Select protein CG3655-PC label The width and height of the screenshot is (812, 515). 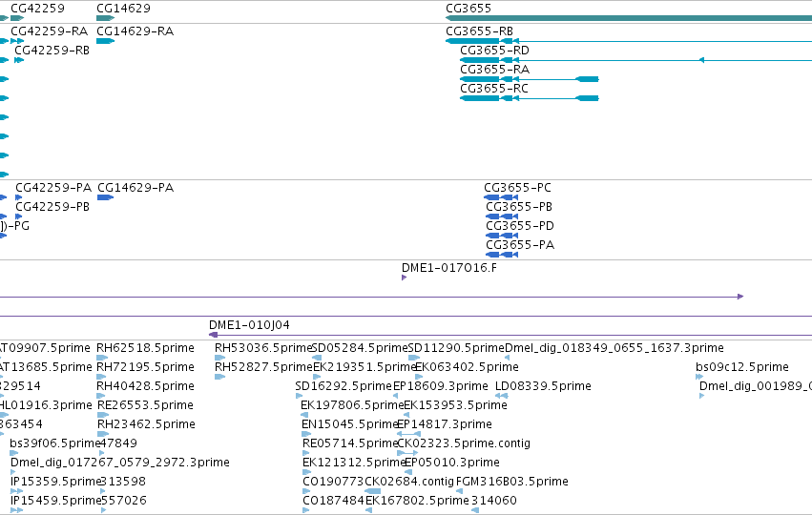(x=517, y=187)
